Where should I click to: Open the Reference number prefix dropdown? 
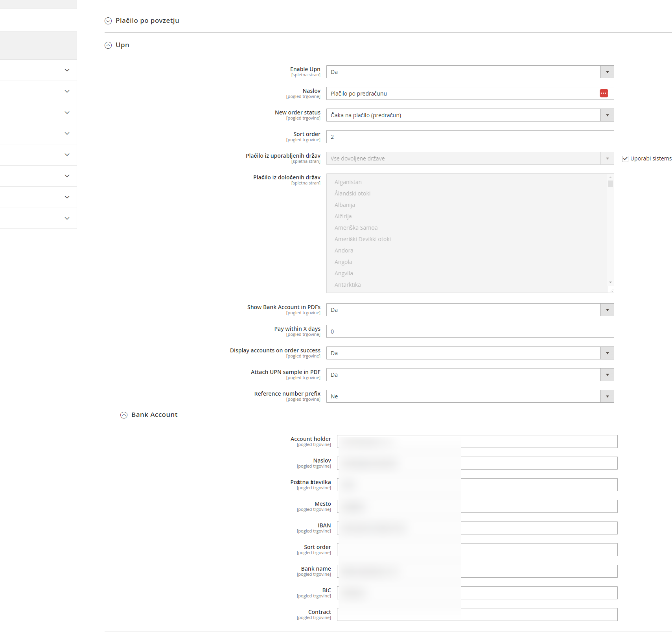pyautogui.click(x=470, y=396)
